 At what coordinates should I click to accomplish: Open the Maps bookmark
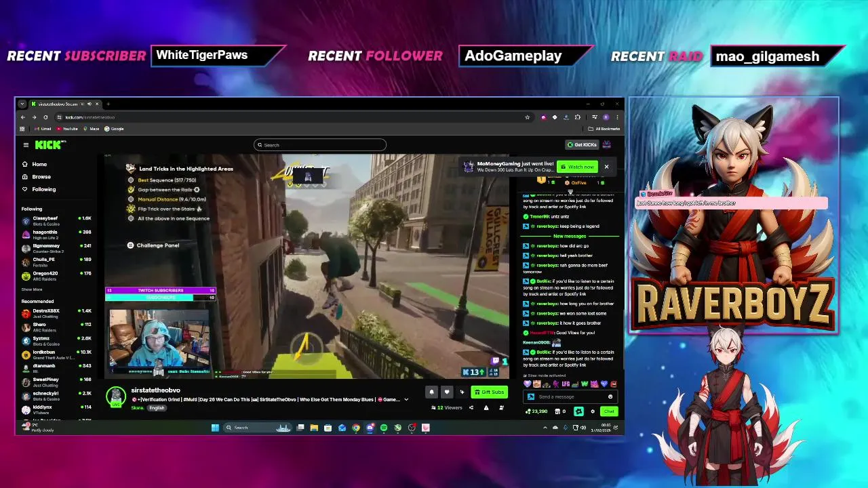click(x=92, y=129)
